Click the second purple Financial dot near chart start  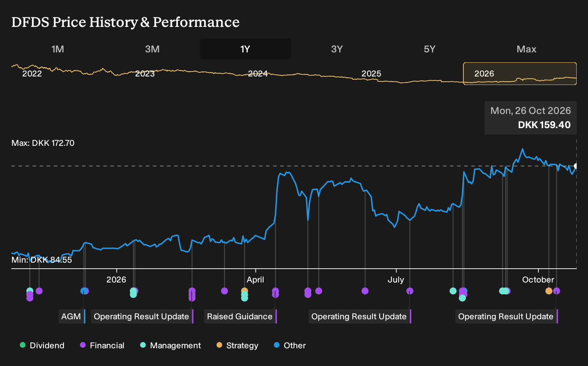39,291
